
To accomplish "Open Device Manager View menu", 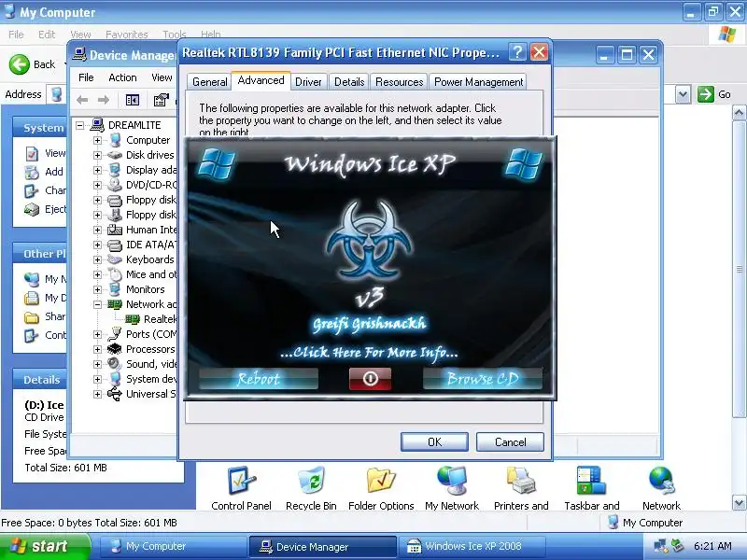I will 162,77.
